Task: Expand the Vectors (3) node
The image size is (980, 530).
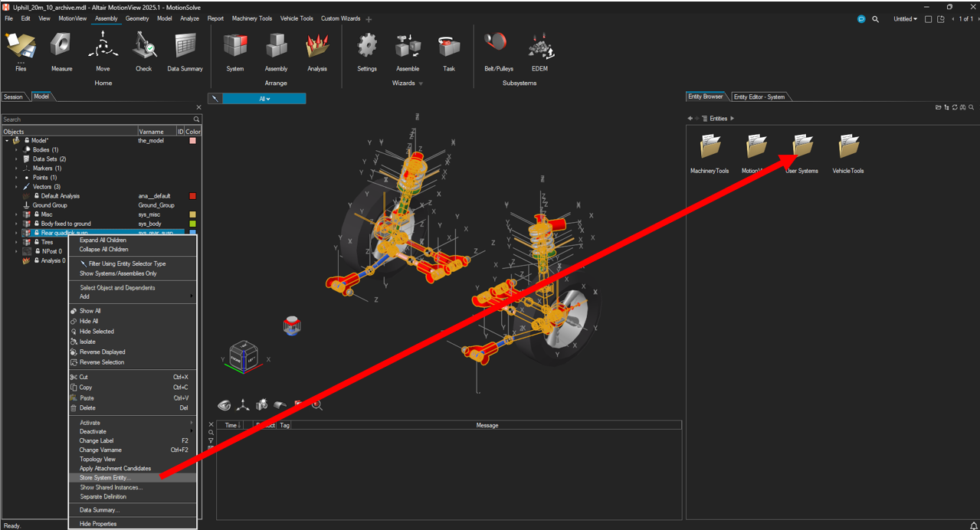Action: coord(16,187)
